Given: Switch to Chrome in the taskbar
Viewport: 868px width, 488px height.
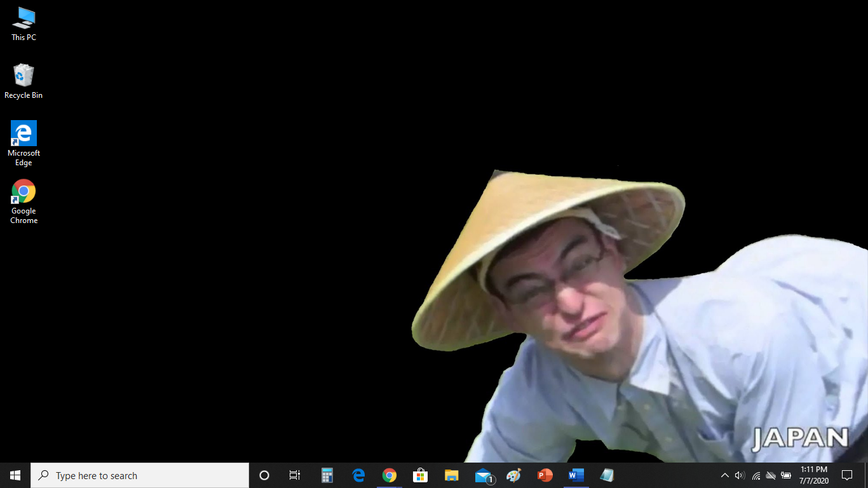Looking at the screenshot, I should coord(390,475).
